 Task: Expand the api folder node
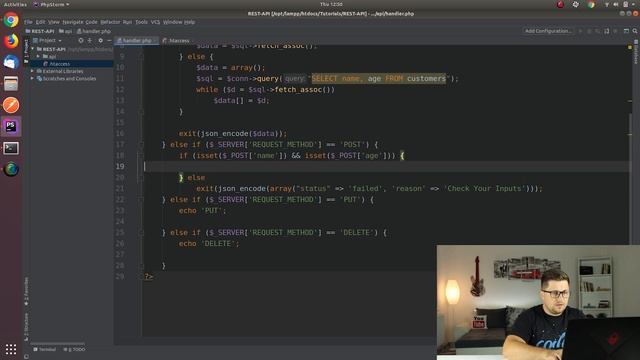click(38, 57)
